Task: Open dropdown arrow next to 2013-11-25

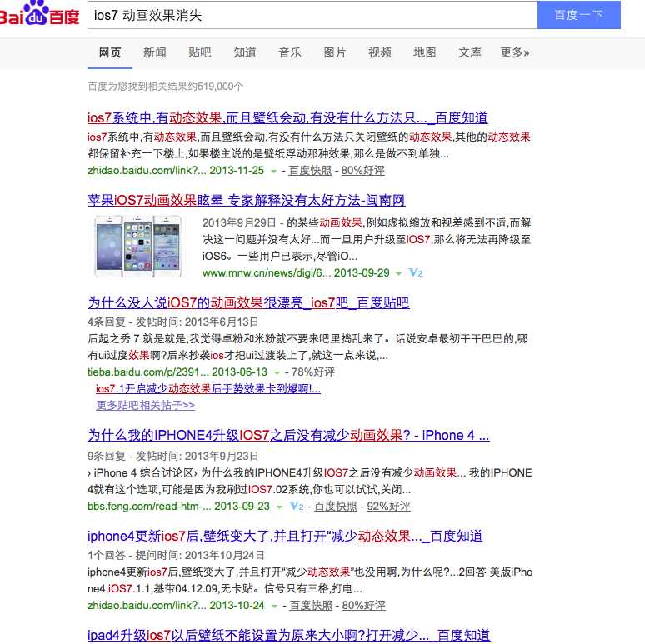Action: pos(273,171)
